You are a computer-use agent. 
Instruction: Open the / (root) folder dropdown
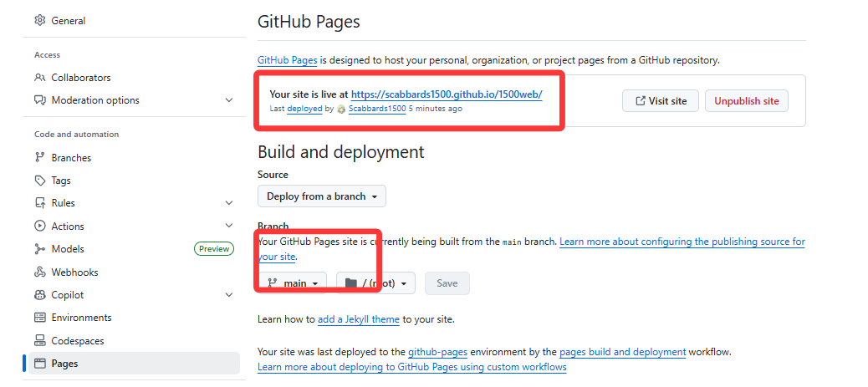(x=375, y=283)
